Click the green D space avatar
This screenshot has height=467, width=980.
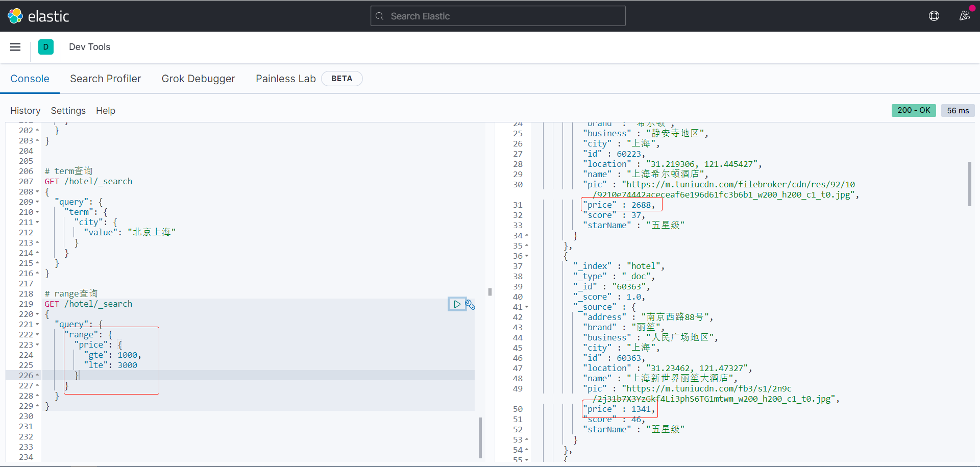[x=46, y=47]
